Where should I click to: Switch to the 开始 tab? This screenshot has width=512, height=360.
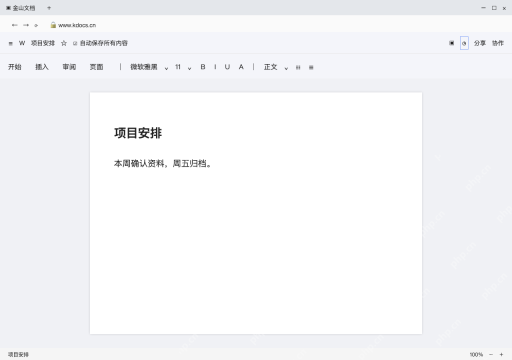pos(15,67)
